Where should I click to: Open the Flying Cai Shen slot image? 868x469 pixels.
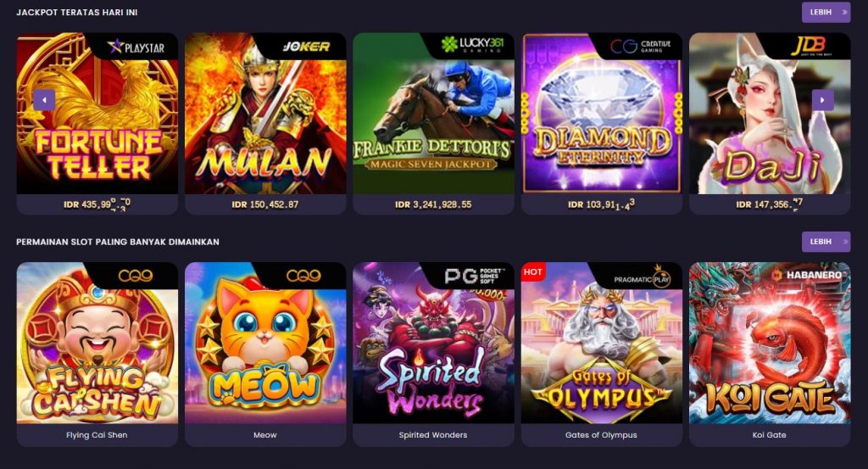pyautogui.click(x=97, y=343)
